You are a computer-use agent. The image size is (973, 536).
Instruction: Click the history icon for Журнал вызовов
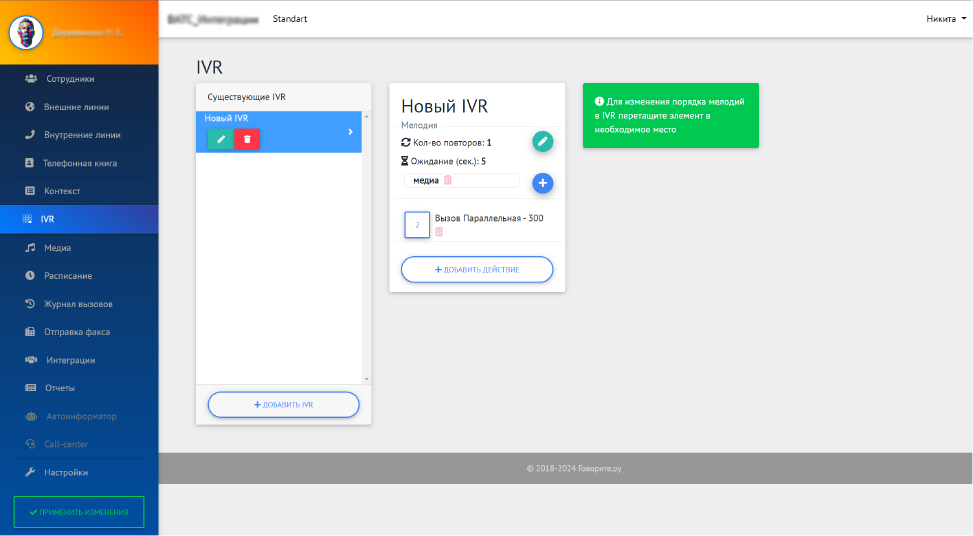(x=30, y=303)
